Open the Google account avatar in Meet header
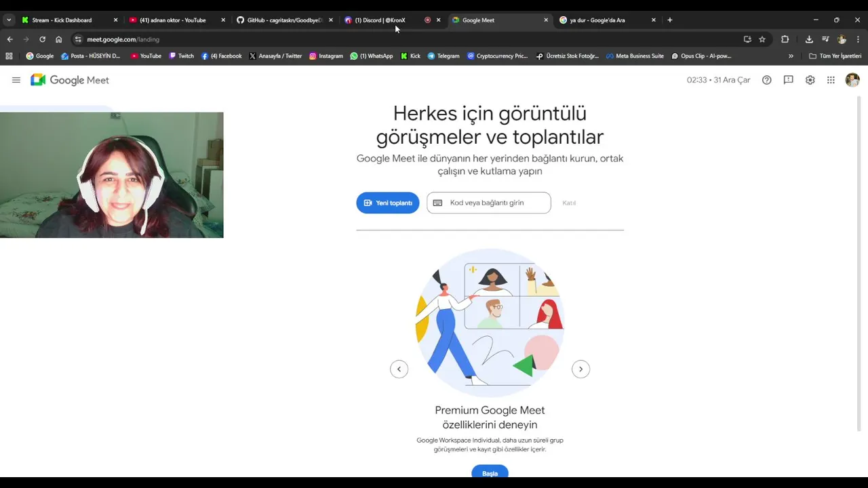Viewport: 868px width, 488px height. [x=852, y=80]
